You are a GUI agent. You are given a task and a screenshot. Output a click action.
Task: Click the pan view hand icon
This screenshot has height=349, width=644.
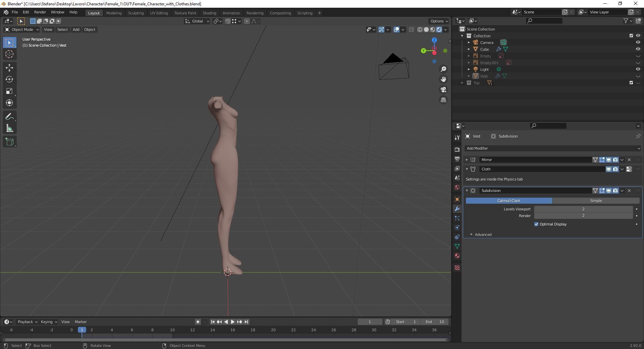pyautogui.click(x=443, y=79)
